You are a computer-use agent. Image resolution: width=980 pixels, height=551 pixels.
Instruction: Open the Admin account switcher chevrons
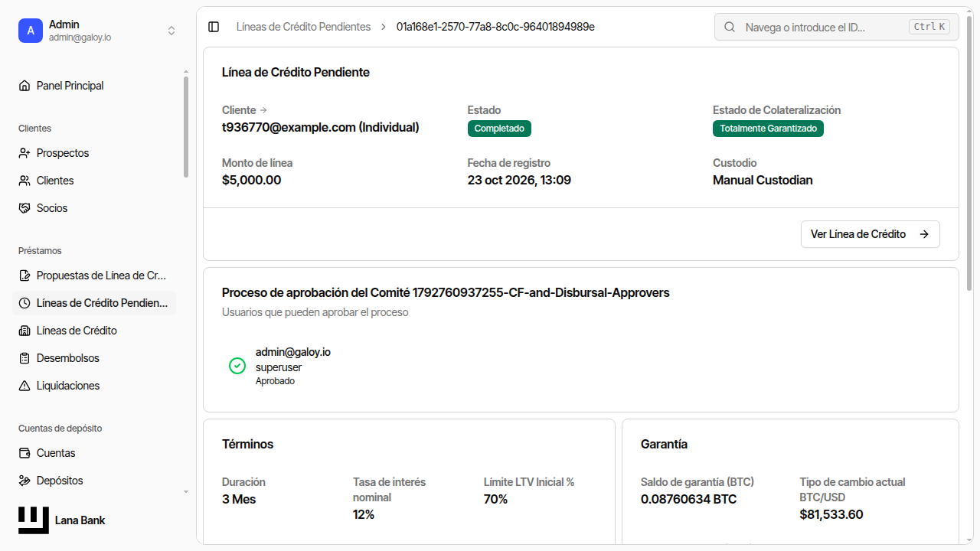tap(171, 31)
